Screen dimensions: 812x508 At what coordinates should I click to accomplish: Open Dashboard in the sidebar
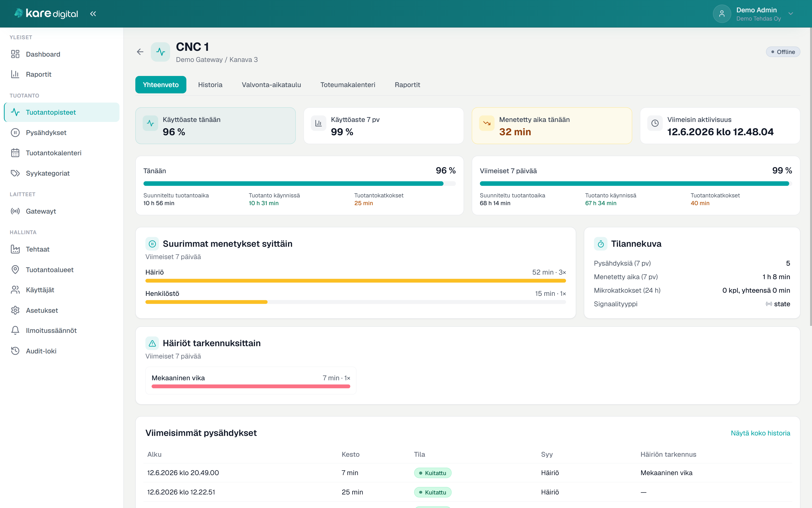point(62,54)
